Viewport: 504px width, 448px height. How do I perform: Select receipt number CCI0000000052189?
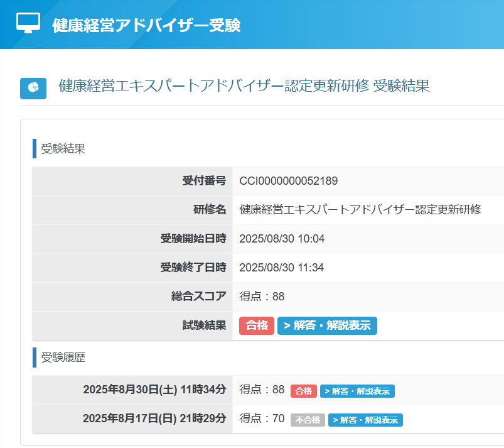point(288,181)
